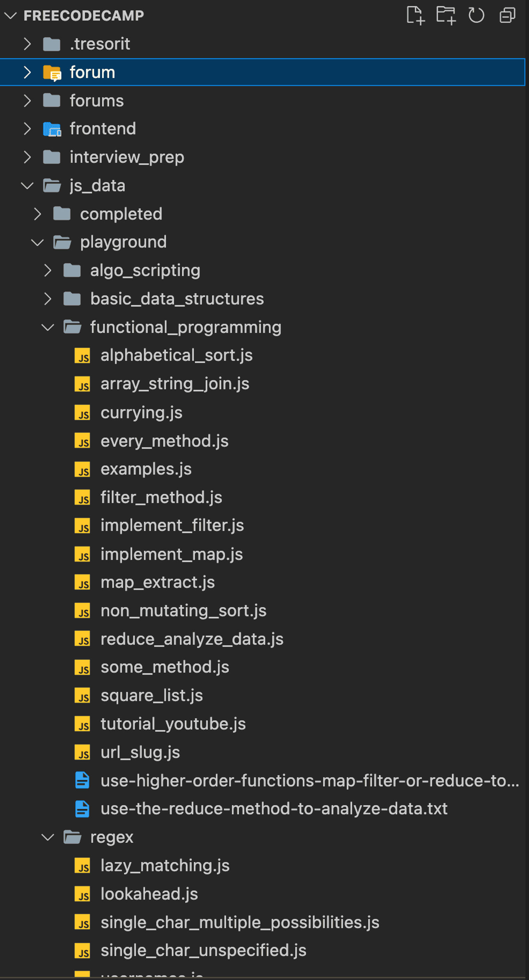Image resolution: width=529 pixels, height=980 pixels.
Task: Click the FREECODECAMP section title
Action: [84, 16]
